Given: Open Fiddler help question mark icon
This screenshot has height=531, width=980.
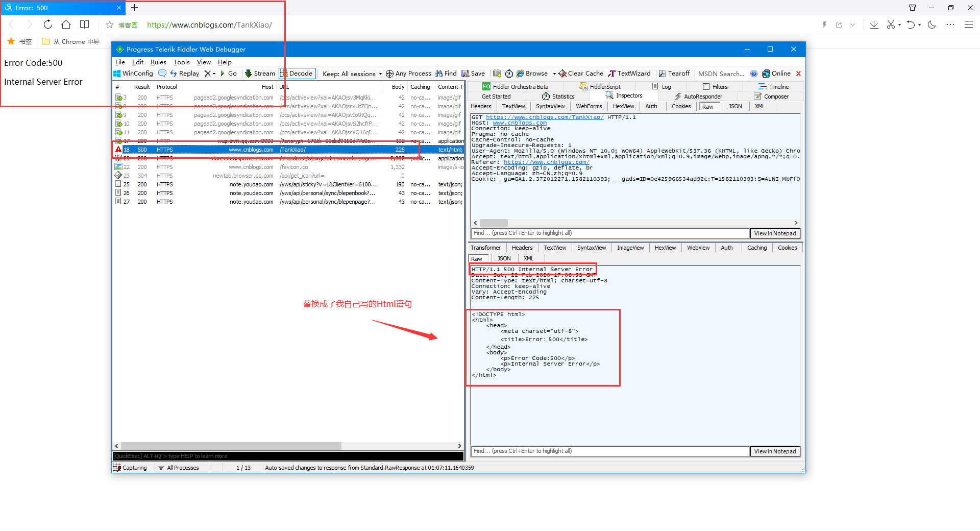Looking at the screenshot, I should tap(754, 74).
